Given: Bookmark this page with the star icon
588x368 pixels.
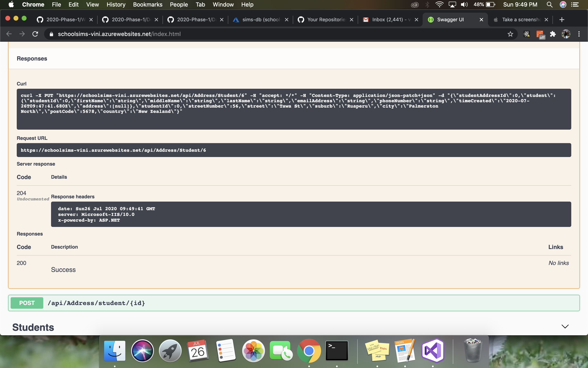Looking at the screenshot, I should pos(510,34).
